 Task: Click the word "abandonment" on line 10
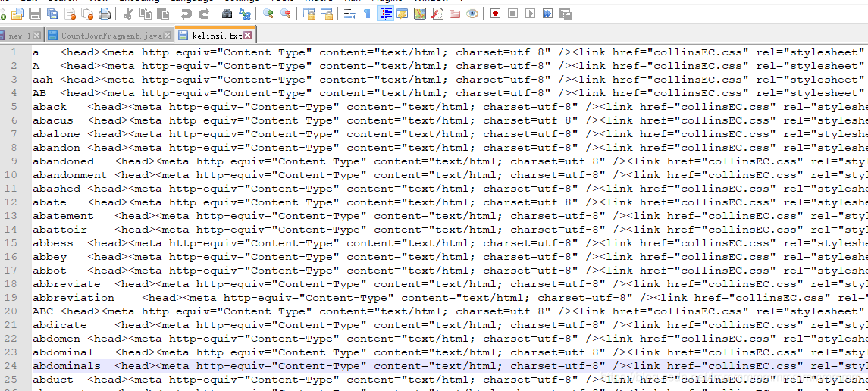pyautogui.click(x=70, y=175)
